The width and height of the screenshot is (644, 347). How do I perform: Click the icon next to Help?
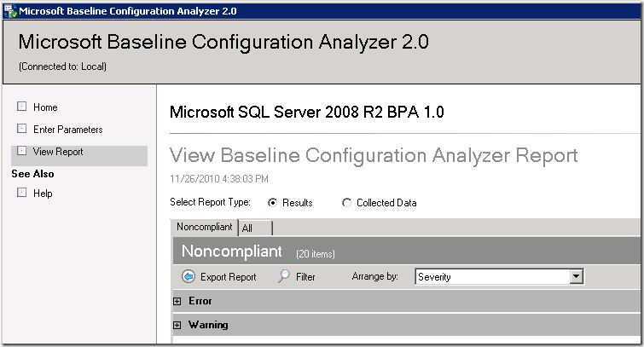tap(22, 194)
